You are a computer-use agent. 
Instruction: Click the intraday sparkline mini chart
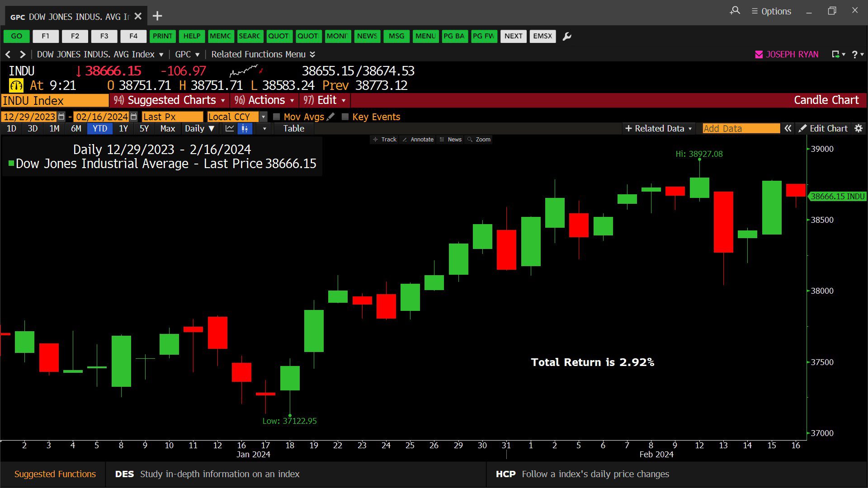point(246,71)
